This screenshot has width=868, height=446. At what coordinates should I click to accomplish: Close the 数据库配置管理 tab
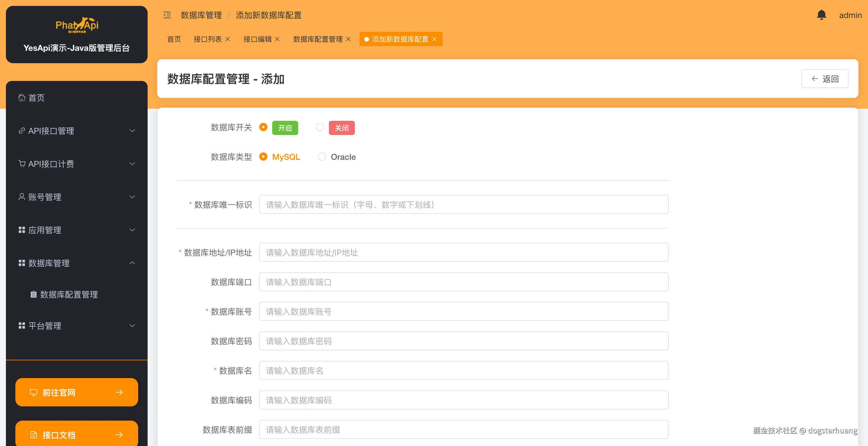pyautogui.click(x=348, y=39)
